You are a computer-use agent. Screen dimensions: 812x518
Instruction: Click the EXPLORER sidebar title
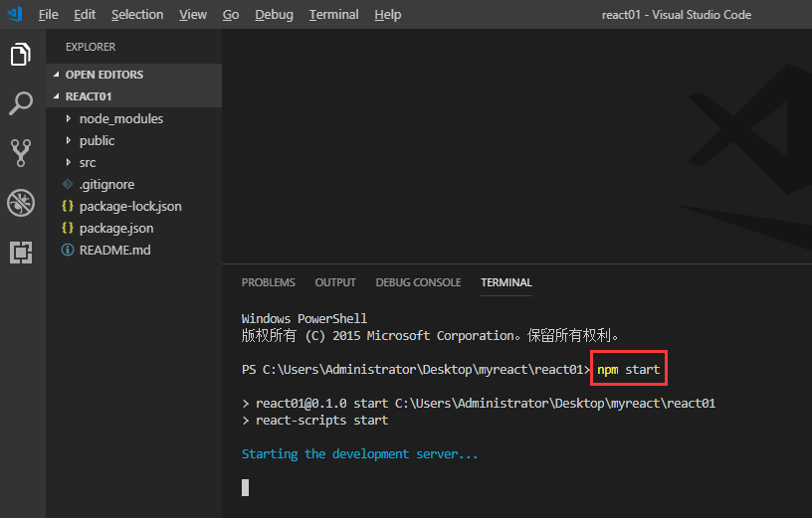click(91, 47)
